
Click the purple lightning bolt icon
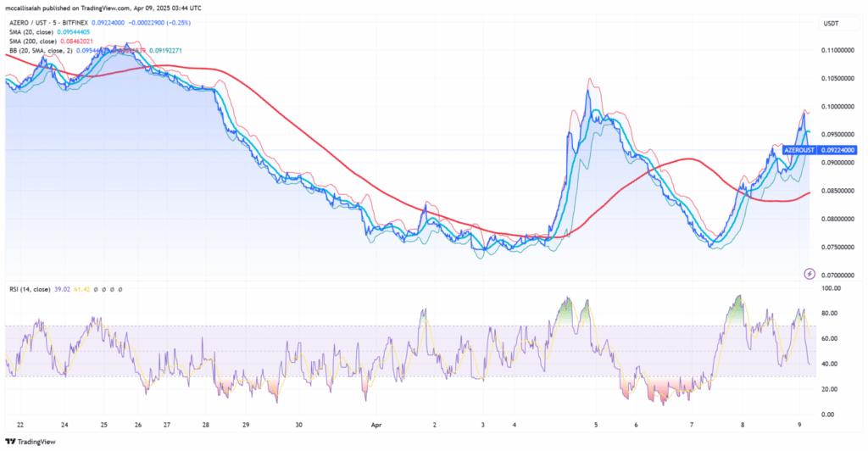(x=809, y=273)
